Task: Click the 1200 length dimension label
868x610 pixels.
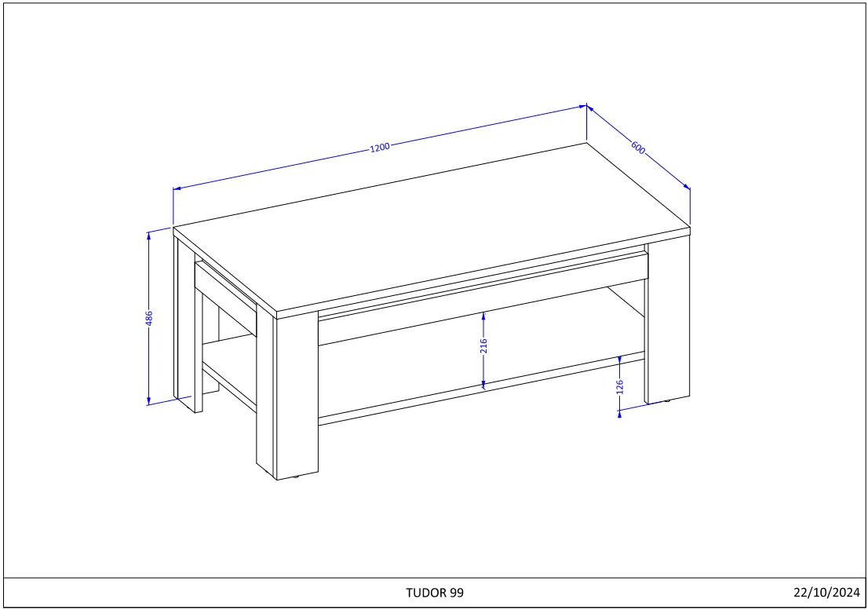Action: tap(380, 148)
